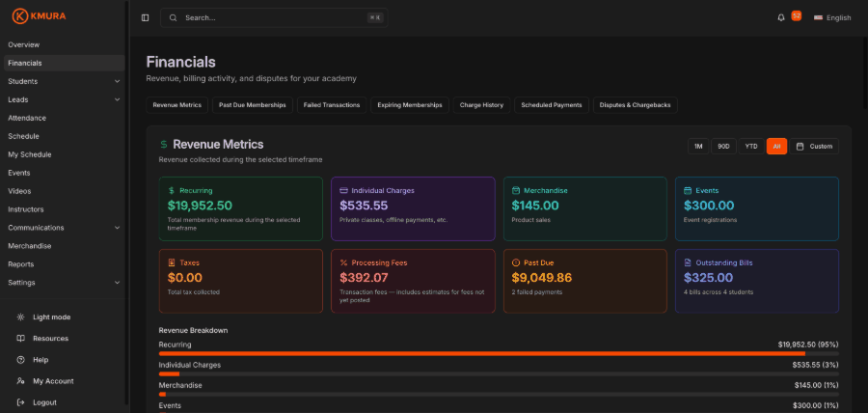
Task: Open Failed Transactions tab
Action: [332, 105]
